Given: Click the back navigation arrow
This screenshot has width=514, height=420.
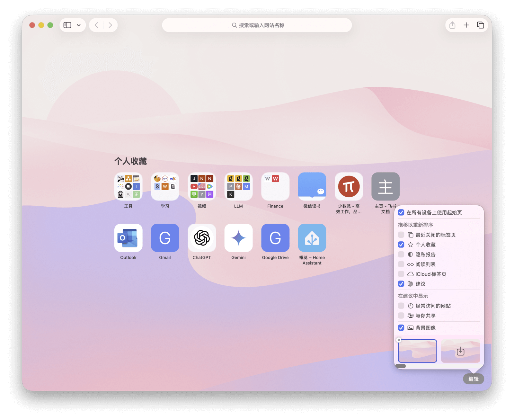Looking at the screenshot, I should [96, 25].
